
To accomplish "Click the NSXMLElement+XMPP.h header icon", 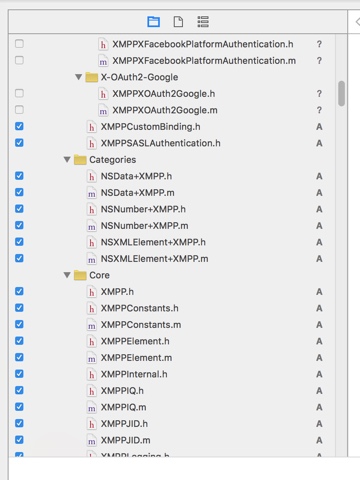I will pyautogui.click(x=91, y=242).
